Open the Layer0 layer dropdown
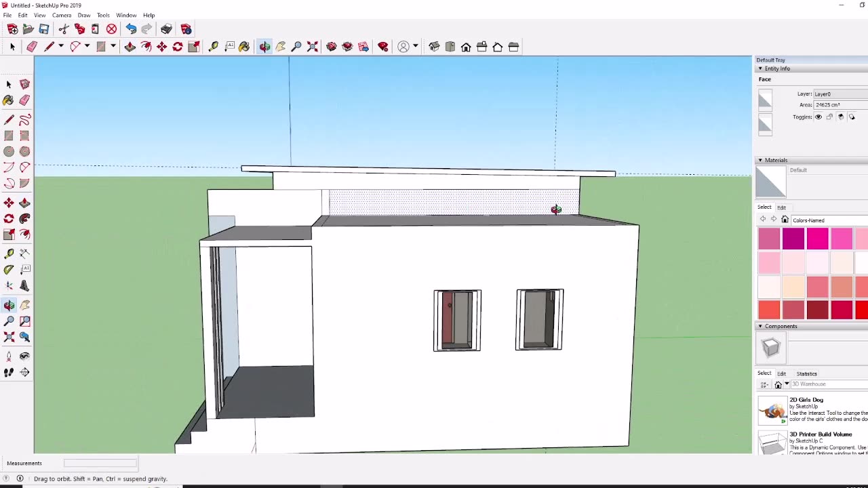The height and width of the screenshot is (488, 868). pos(840,94)
